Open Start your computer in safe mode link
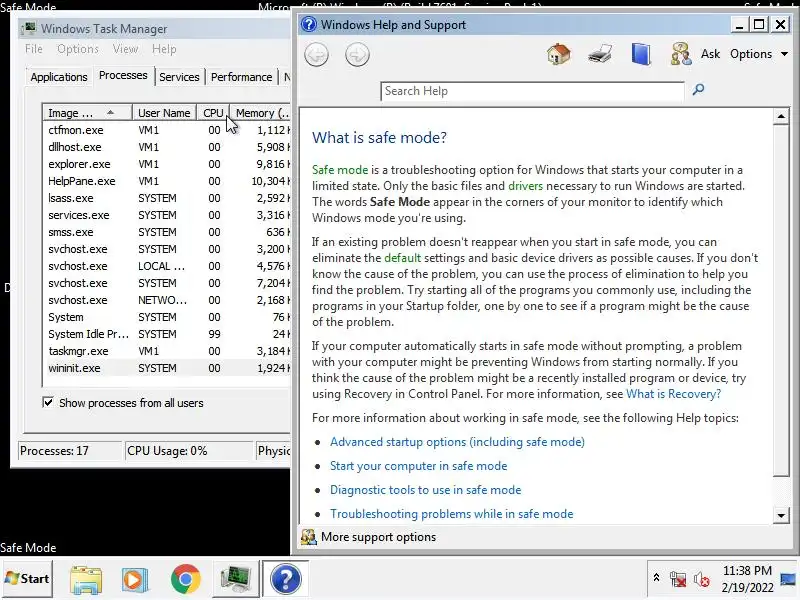 (x=418, y=466)
